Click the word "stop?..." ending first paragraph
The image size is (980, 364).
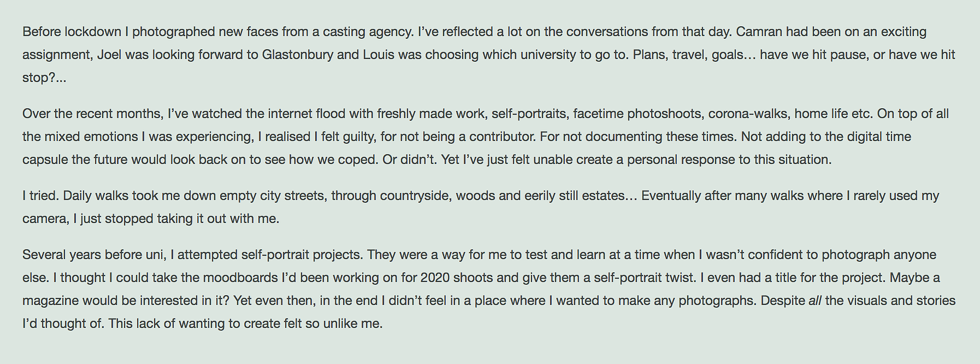[44, 78]
